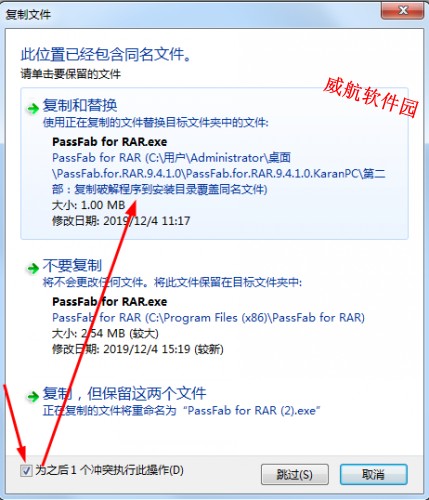Toggle the 为之后1个冲突执行此操作 checkbox
The width and height of the screenshot is (429, 500).
[x=26, y=471]
